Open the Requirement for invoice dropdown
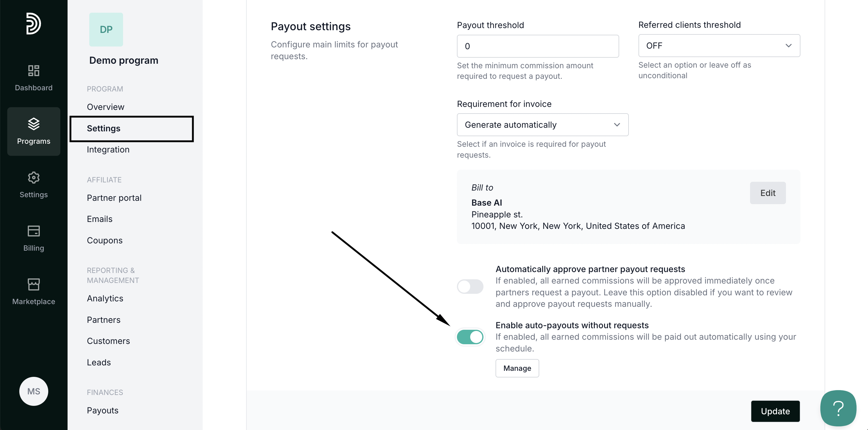 [x=542, y=125]
